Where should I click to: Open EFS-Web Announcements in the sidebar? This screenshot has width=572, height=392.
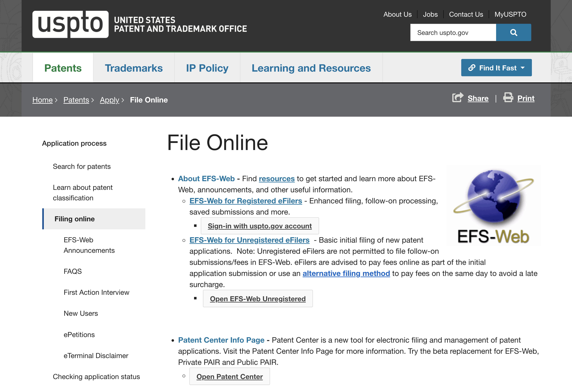[x=89, y=245]
